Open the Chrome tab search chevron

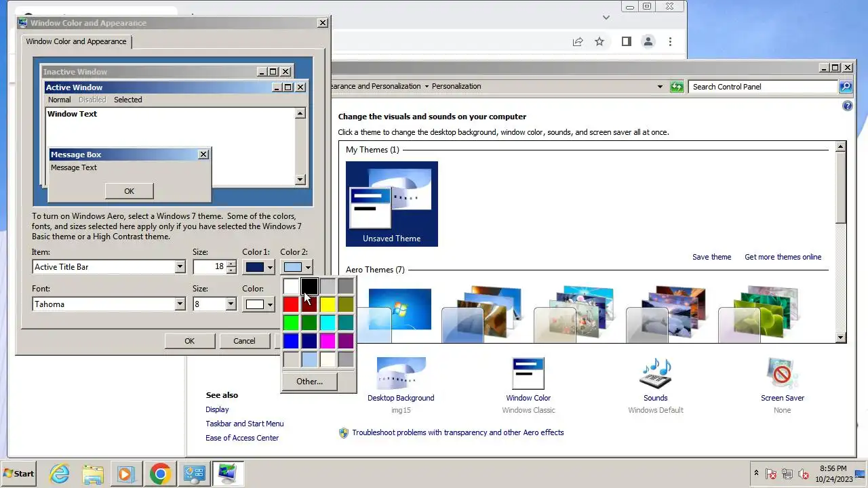pos(606,17)
